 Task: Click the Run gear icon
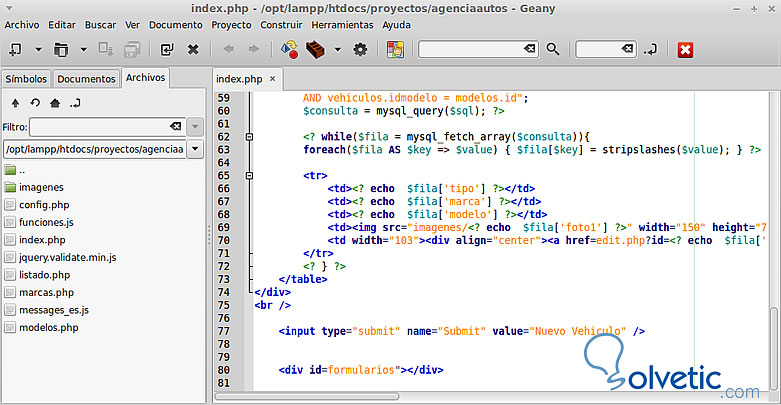tap(360, 49)
